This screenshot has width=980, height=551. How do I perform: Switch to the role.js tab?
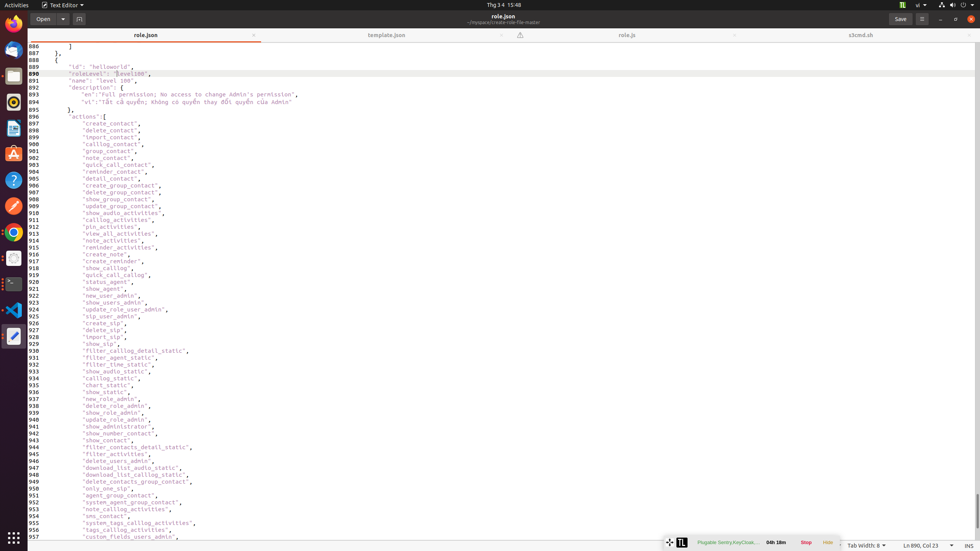pos(627,35)
